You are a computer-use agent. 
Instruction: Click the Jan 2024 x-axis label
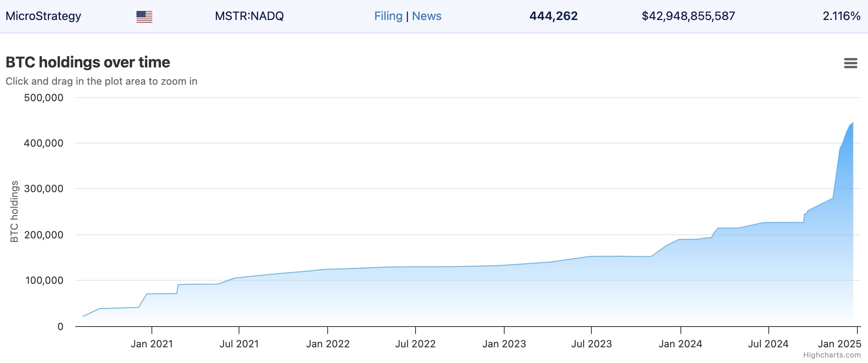click(680, 344)
